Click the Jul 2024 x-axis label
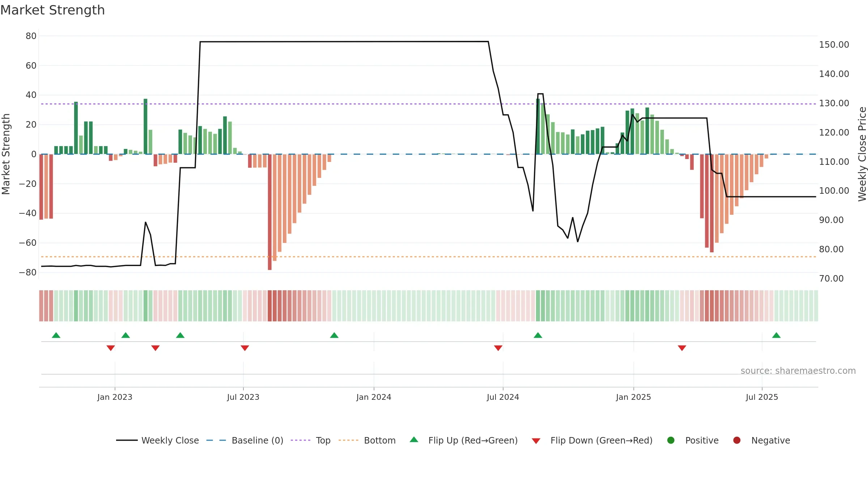 [x=503, y=397]
